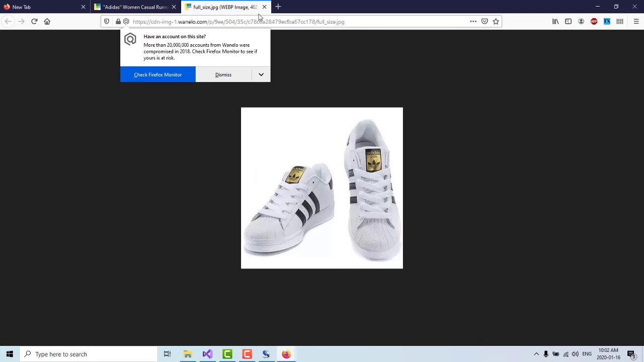Open a new browser tab
Screen dimensions: 644x362
point(278,7)
